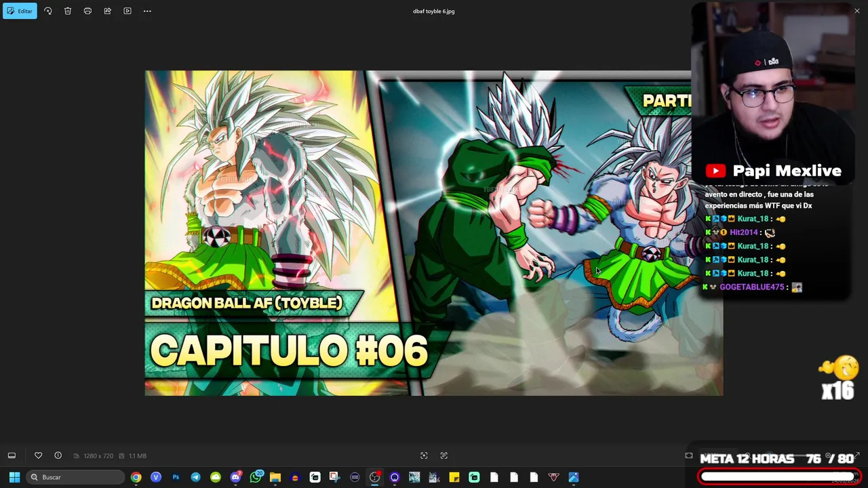Click the 1.1 MB file size text
This screenshot has height=488, width=868.
coord(137,456)
